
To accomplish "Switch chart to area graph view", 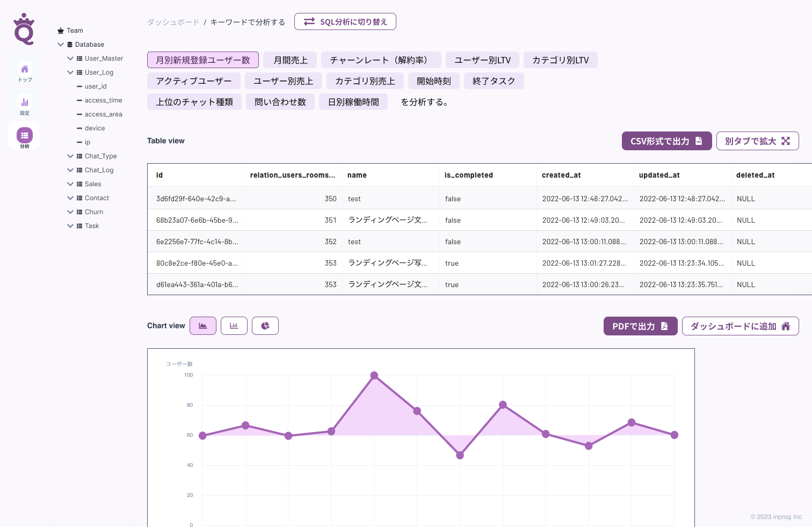I will [203, 326].
